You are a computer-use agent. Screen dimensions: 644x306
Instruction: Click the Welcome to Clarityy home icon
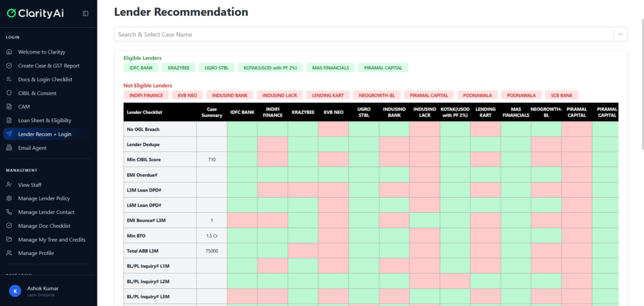coord(9,52)
